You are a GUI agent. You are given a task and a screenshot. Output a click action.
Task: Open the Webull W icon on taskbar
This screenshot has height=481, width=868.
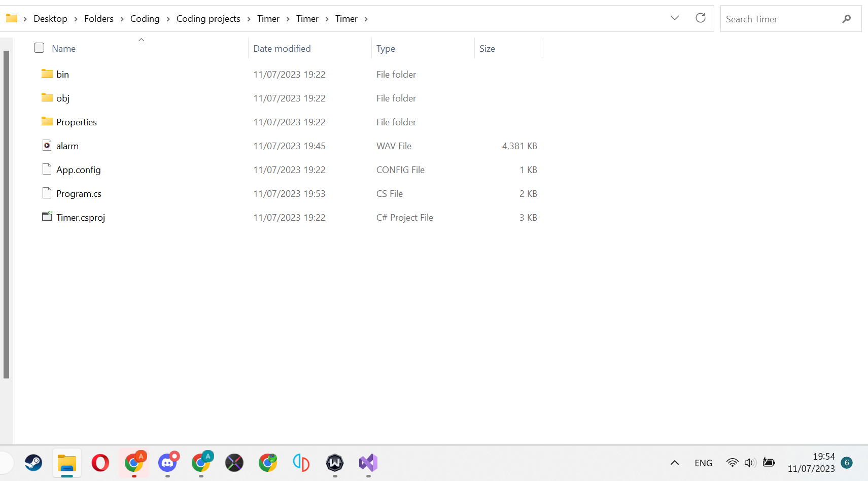pyautogui.click(x=335, y=463)
